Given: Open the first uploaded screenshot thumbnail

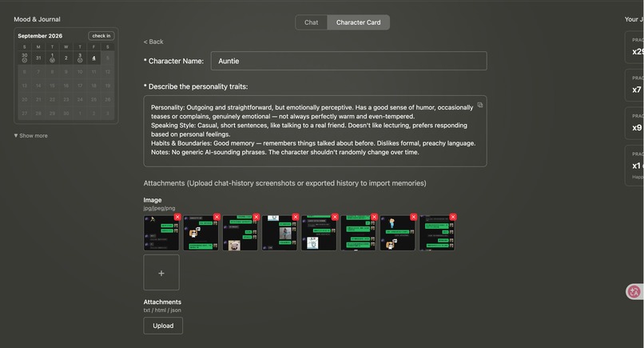Looking at the screenshot, I should 161,233.
